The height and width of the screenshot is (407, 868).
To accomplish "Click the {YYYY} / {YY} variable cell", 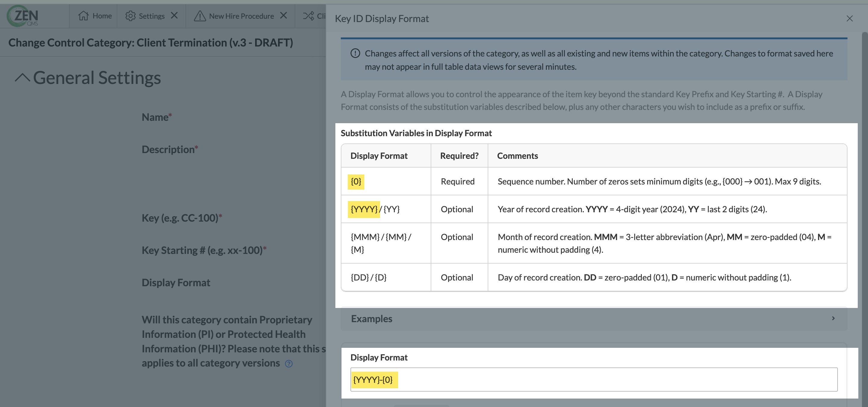I will click(x=386, y=209).
